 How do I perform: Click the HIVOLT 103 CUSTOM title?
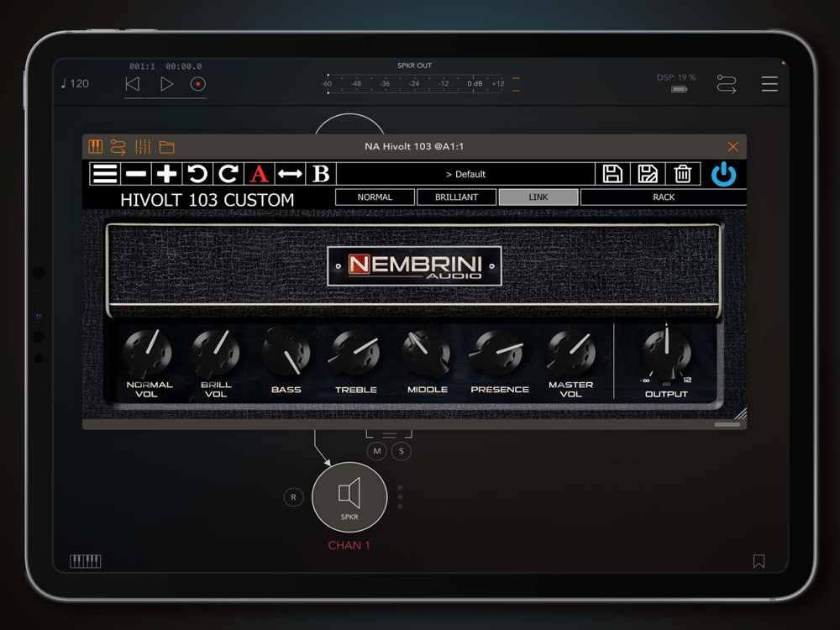(x=207, y=200)
